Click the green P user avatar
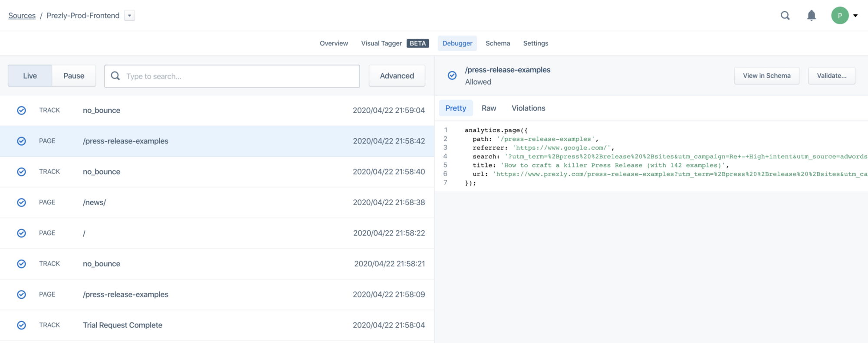This screenshot has width=868, height=343. pos(840,16)
